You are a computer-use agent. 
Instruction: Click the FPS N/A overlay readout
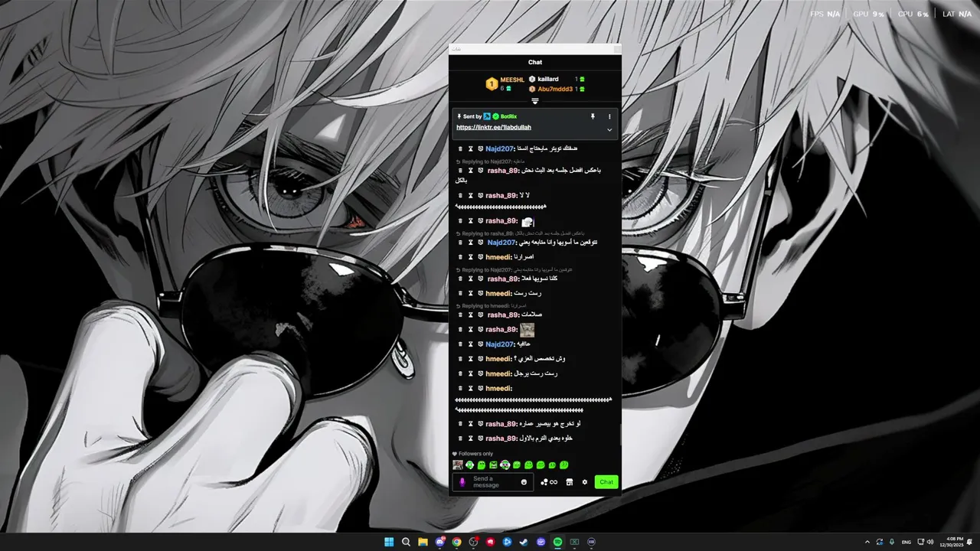(827, 15)
